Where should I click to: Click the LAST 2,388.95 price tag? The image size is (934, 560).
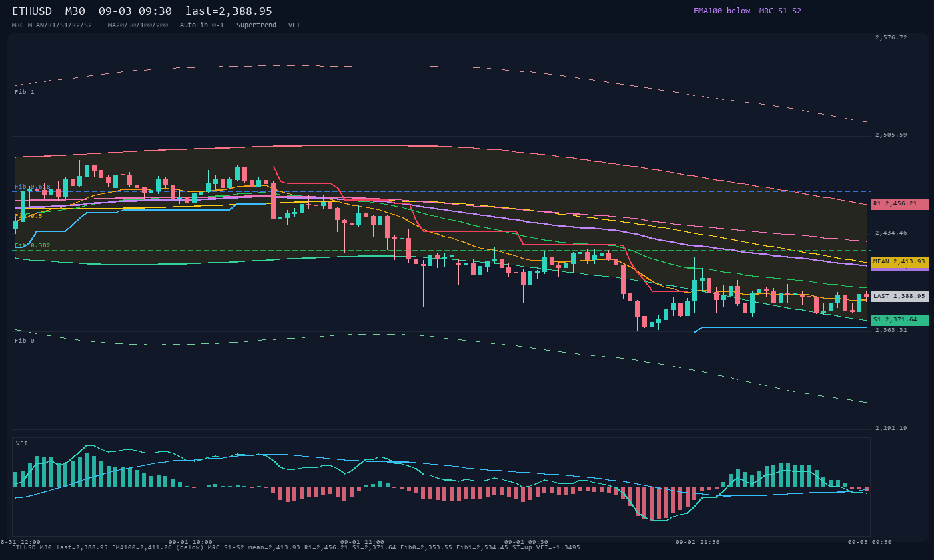900,296
